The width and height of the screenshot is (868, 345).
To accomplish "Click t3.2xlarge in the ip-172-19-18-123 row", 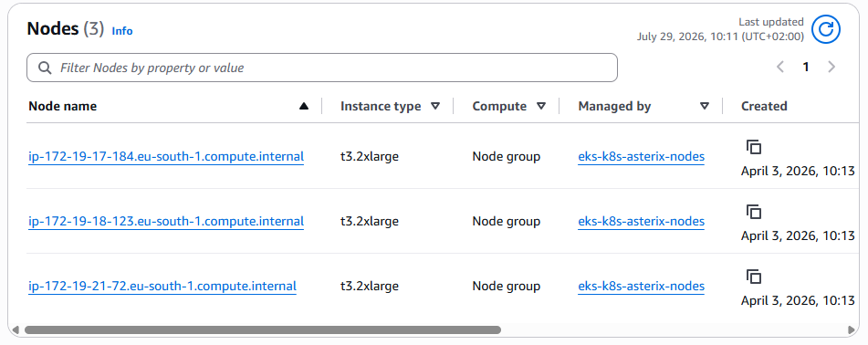I will (370, 222).
